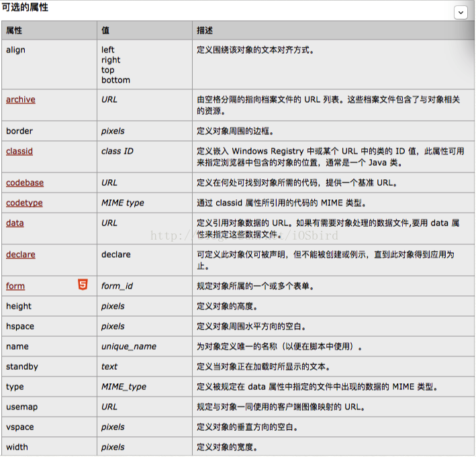Screen dimensions: 476x457
Task: Expand the chevron dropdown at top right
Action: tap(461, 13)
